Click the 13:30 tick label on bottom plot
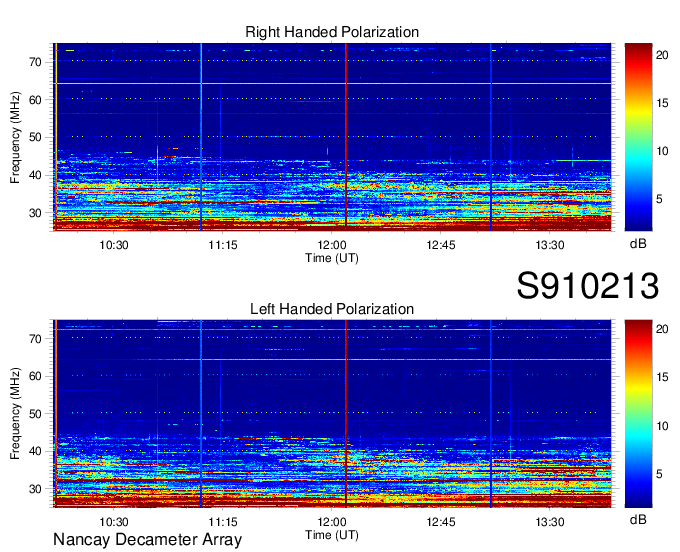Screen dimensions: 680x552 (549, 522)
